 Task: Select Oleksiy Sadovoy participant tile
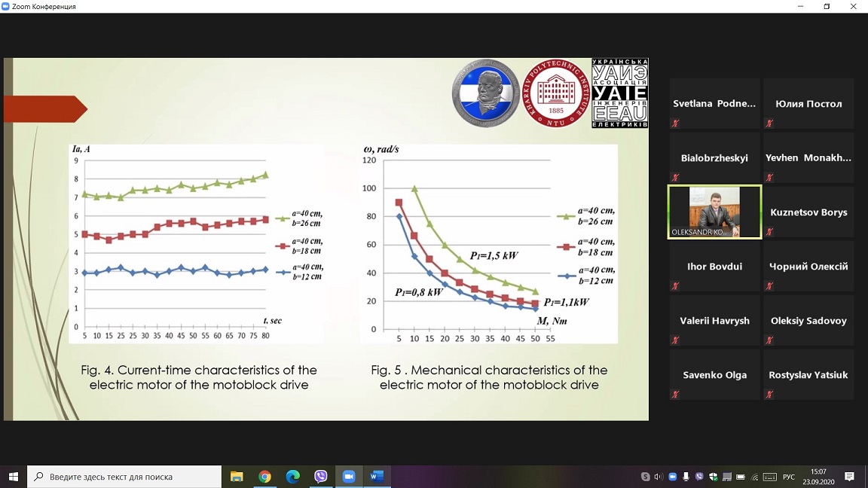pyautogui.click(x=808, y=320)
